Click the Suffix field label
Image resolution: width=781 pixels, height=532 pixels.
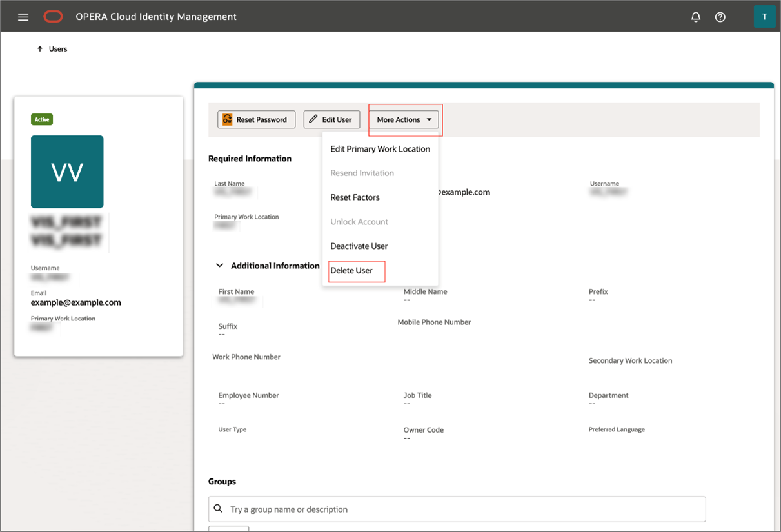coord(228,326)
